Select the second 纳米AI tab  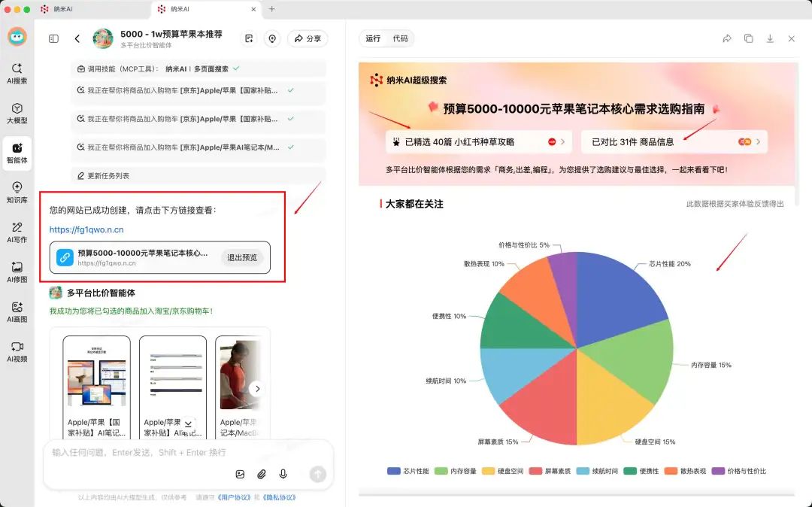(208, 9)
